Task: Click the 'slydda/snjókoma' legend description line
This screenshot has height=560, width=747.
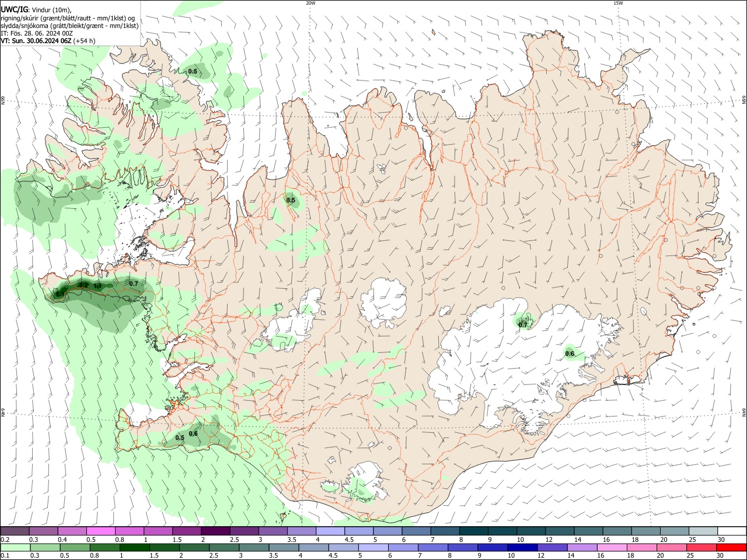Action: (x=69, y=26)
